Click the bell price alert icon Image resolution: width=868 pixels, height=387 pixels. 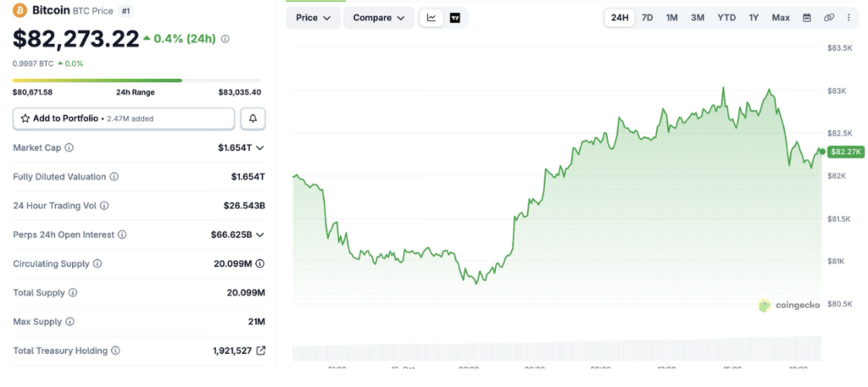point(253,119)
